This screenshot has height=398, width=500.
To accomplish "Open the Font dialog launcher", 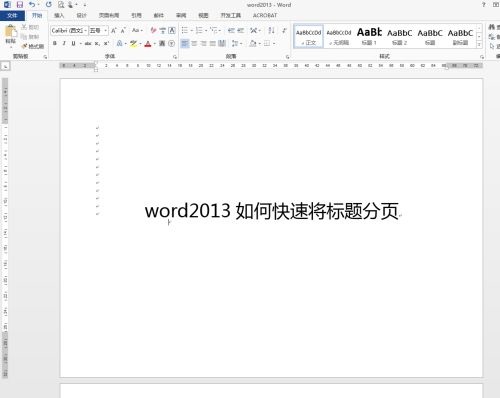I will (175, 57).
